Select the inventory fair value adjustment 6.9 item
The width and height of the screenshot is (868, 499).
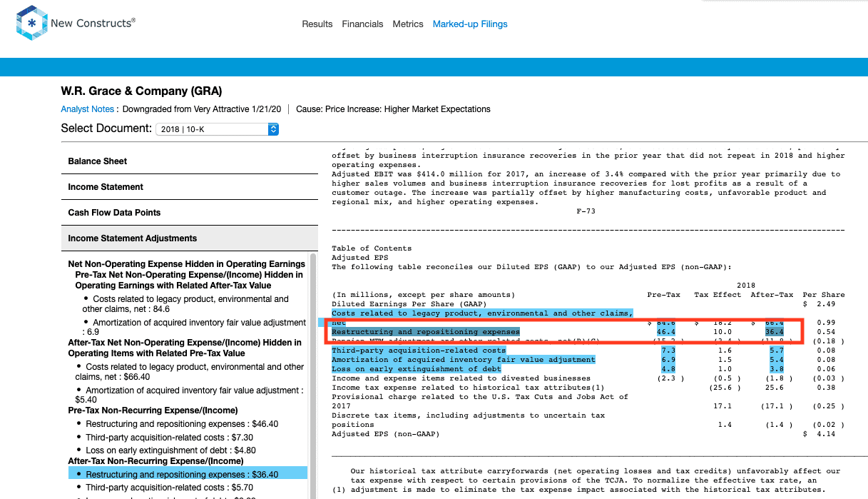[194, 328]
